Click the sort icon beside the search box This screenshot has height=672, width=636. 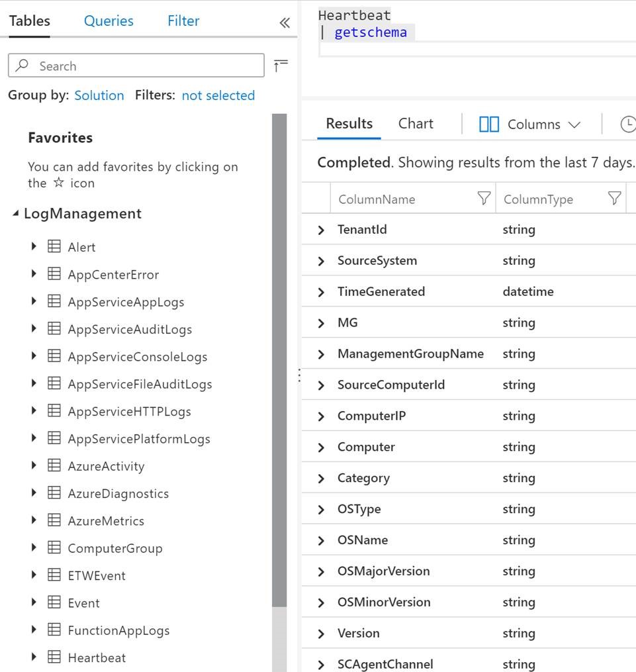pyautogui.click(x=281, y=64)
